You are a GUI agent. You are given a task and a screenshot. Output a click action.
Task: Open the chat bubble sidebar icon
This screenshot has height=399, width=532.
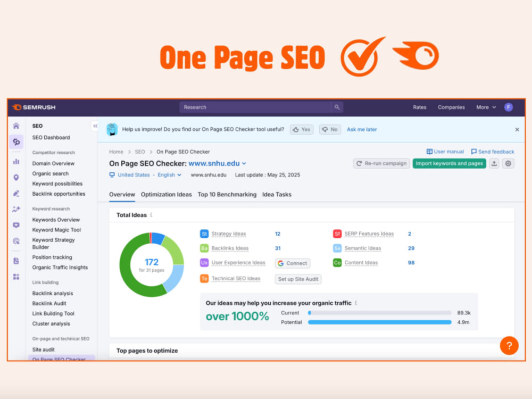point(16,225)
